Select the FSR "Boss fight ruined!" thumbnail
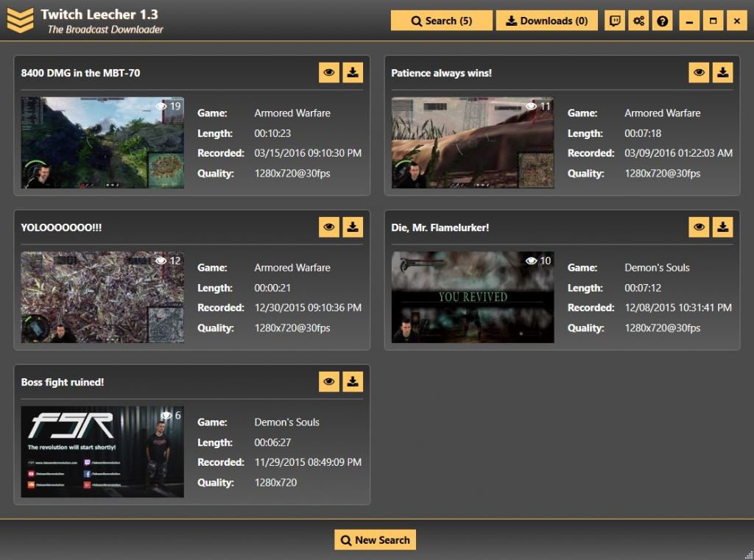This screenshot has width=754, height=560. (102, 452)
